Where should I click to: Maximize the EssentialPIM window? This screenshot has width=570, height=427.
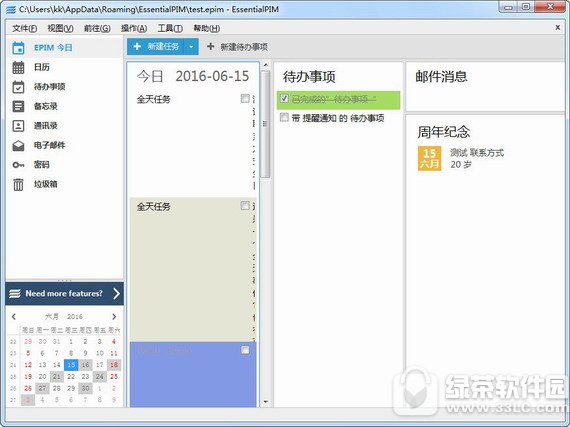[x=526, y=7]
